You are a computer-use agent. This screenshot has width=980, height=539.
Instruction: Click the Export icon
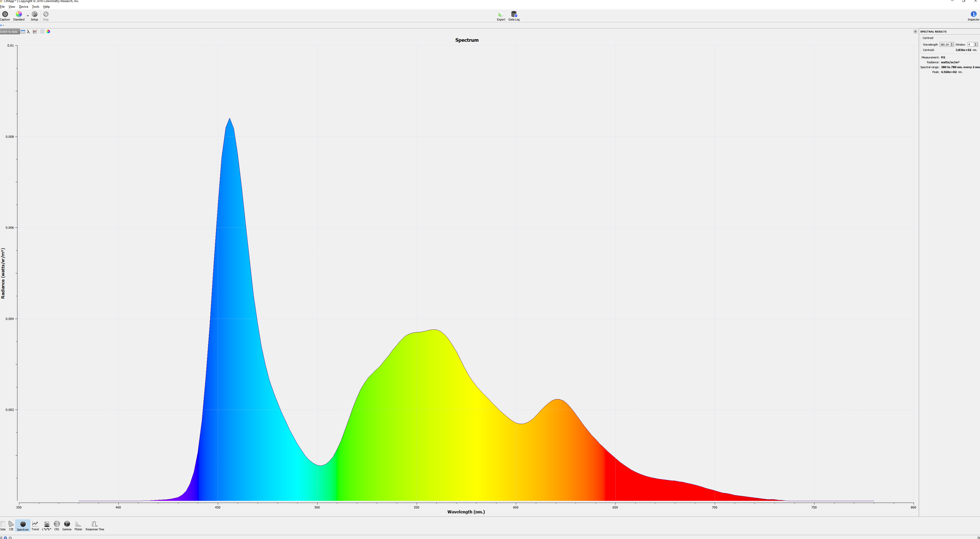[x=501, y=15]
